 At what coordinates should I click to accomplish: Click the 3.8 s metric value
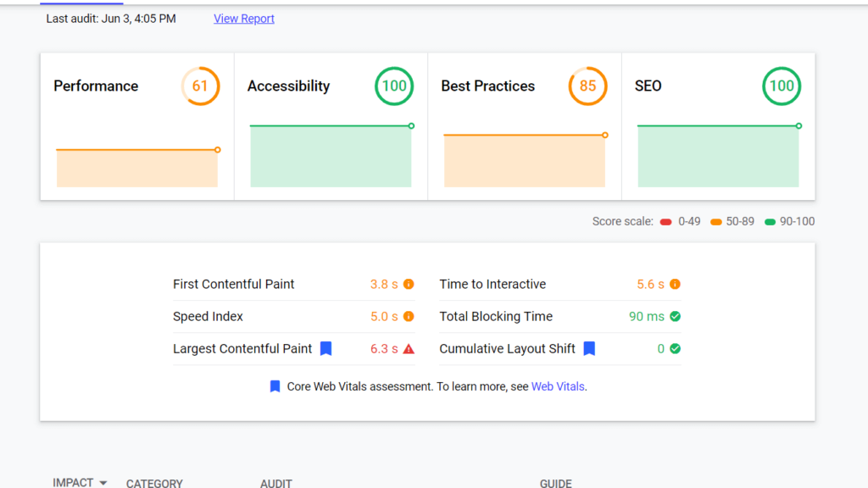pos(384,284)
